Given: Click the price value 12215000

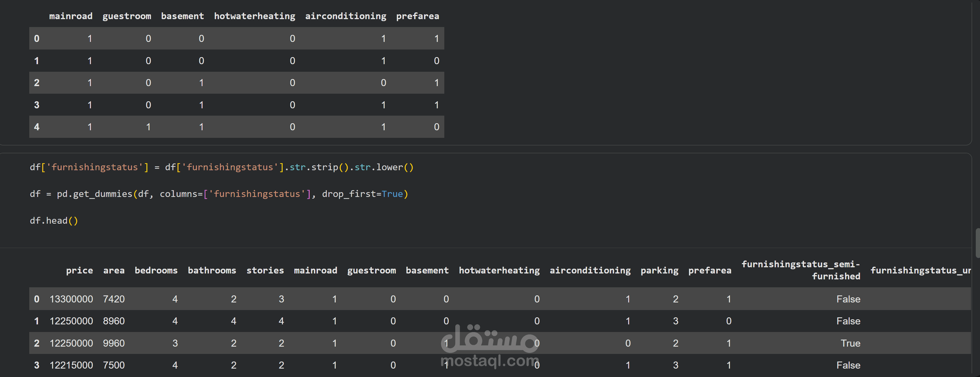Looking at the screenshot, I should click(x=71, y=365).
